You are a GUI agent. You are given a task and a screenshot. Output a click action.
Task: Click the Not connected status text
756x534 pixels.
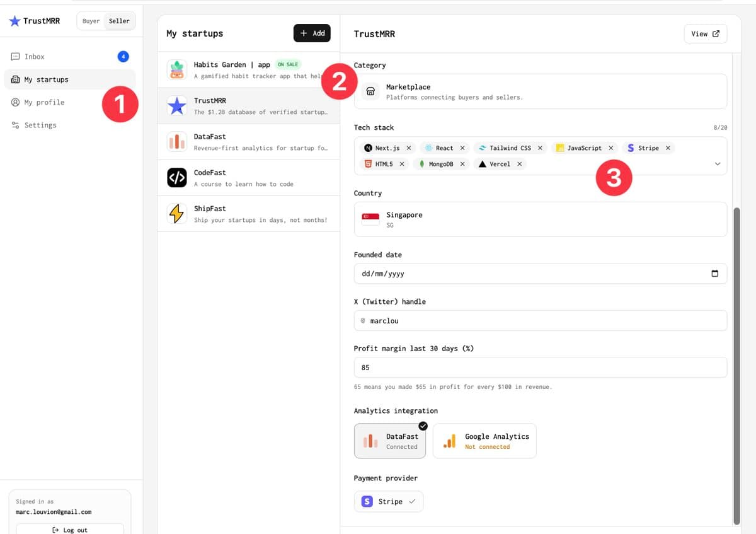487,447
